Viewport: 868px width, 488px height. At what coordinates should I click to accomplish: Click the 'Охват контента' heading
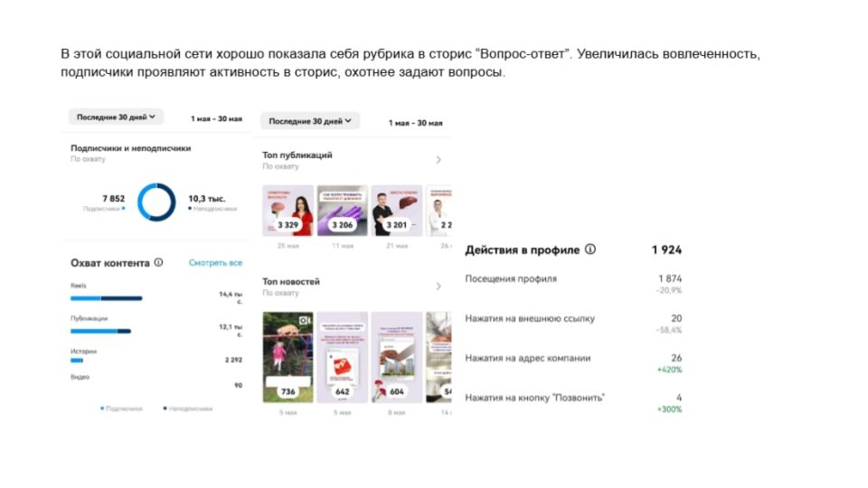(x=110, y=263)
